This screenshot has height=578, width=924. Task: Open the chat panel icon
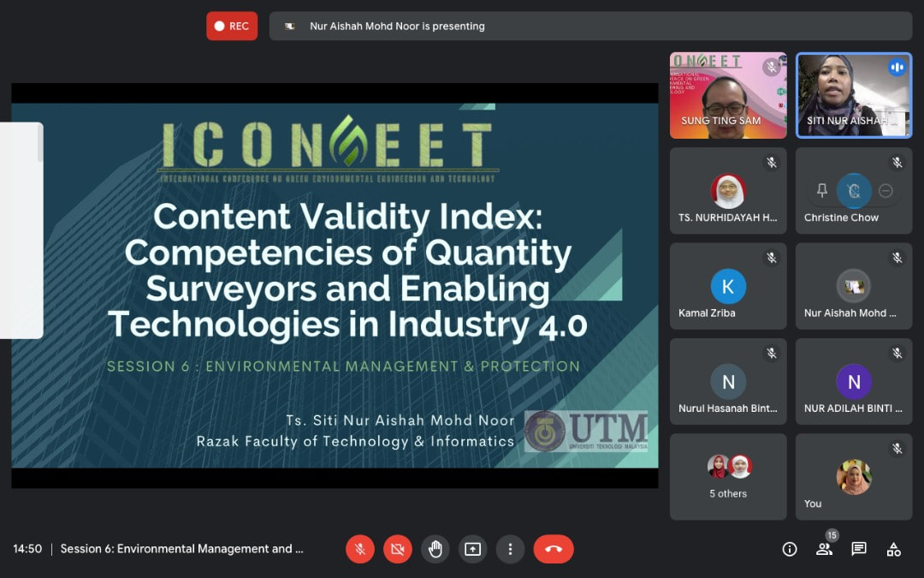coord(859,549)
